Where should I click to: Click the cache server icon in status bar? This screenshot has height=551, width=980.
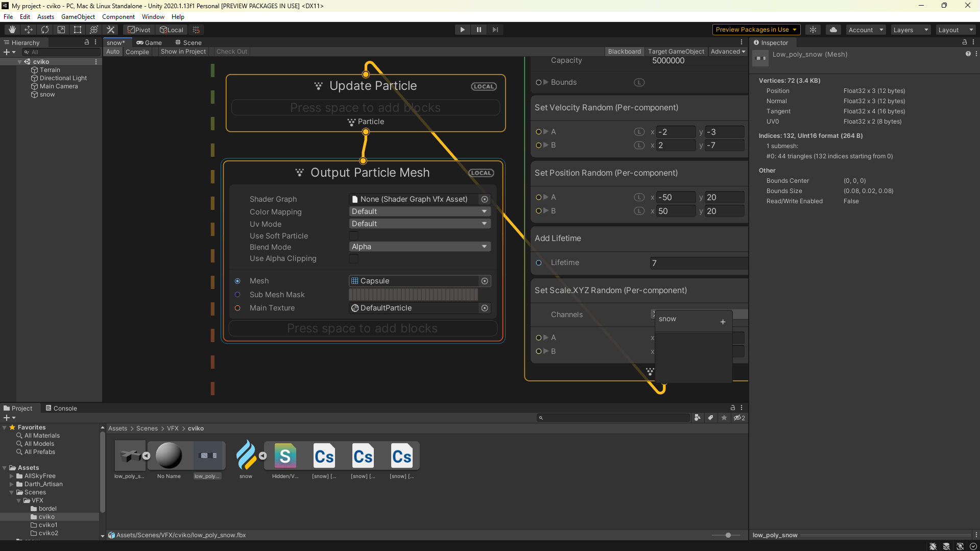(x=946, y=546)
